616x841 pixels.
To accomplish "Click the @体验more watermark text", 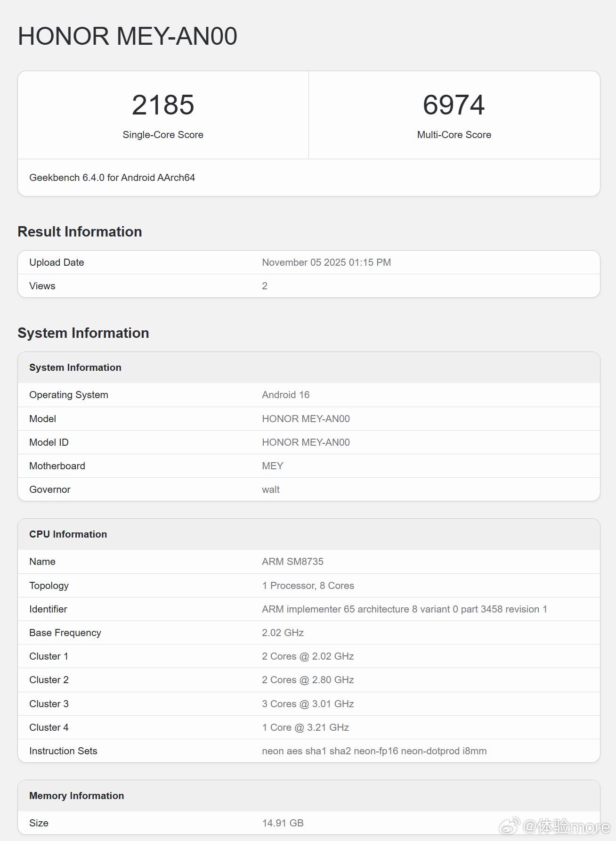I will pyautogui.click(x=567, y=826).
